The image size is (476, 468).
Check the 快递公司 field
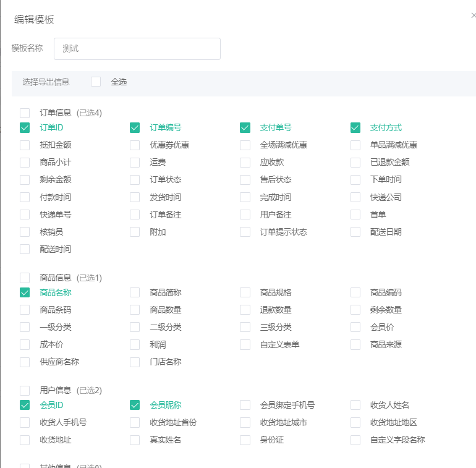click(355, 197)
